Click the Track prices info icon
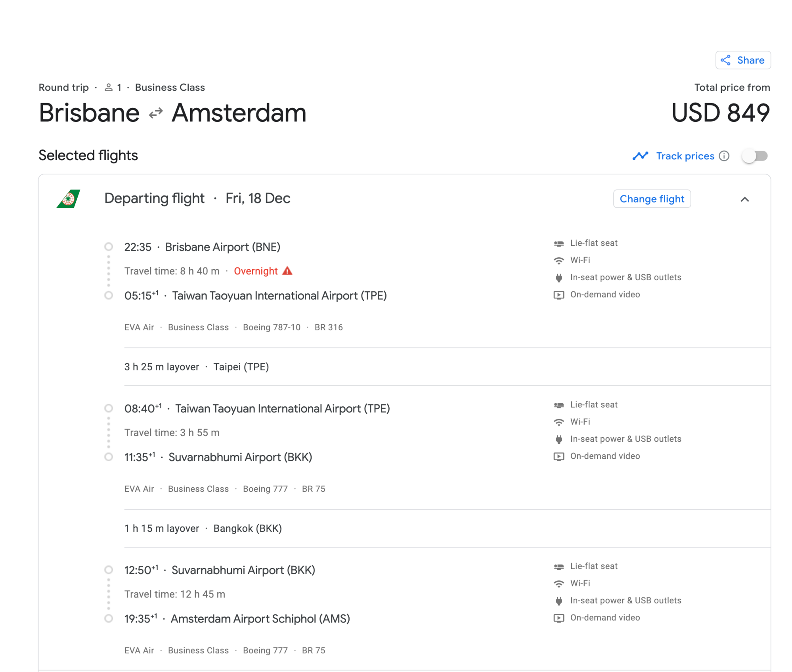The image size is (792, 672). pyautogui.click(x=724, y=156)
